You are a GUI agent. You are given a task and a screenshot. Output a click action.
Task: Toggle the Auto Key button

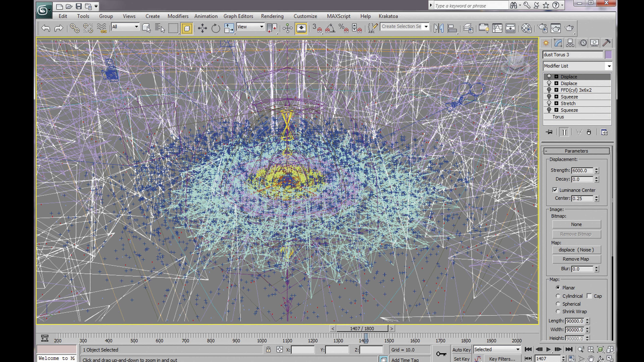[x=461, y=349]
